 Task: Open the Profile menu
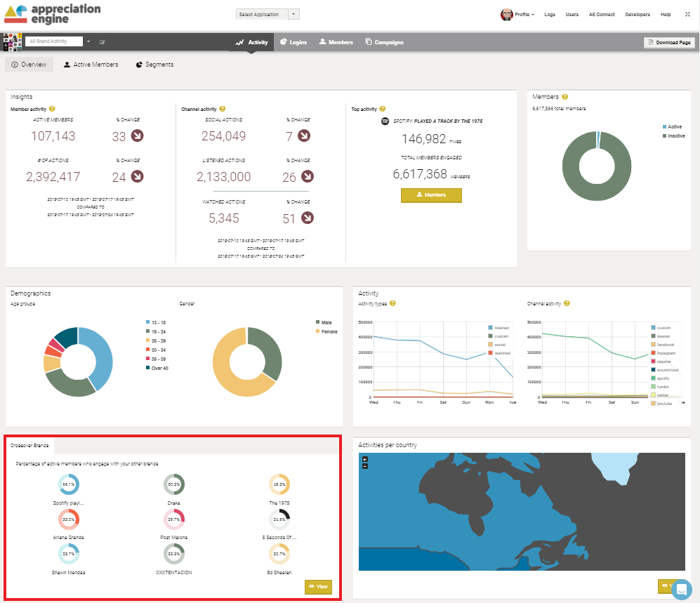coord(524,15)
